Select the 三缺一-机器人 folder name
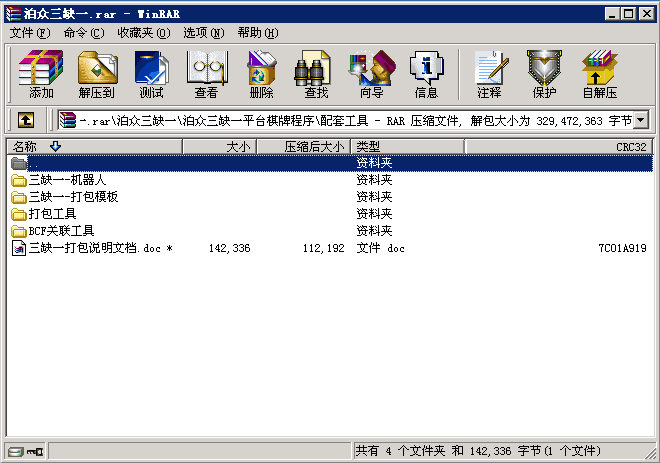This screenshot has height=463, width=660. point(67,180)
